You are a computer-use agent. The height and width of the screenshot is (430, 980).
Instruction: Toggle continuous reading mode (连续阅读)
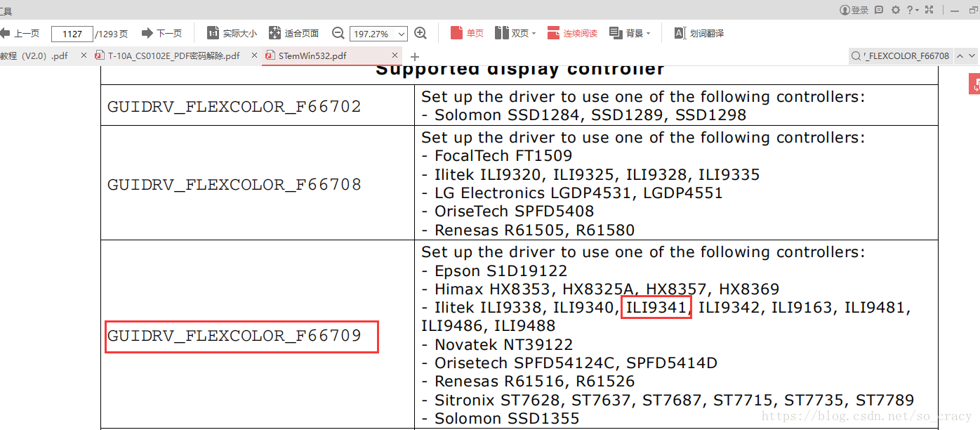[573, 33]
